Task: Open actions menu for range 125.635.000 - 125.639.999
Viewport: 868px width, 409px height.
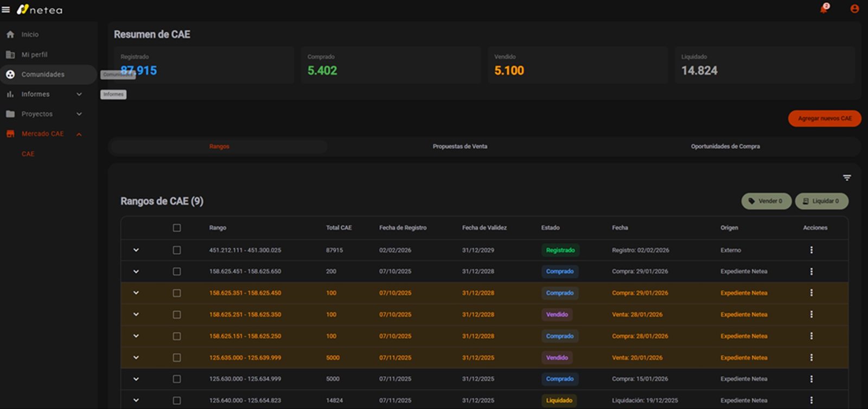Action: pos(812,357)
